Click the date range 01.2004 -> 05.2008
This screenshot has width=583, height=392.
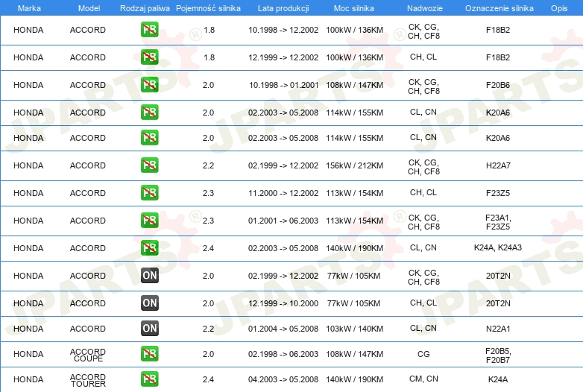point(283,329)
